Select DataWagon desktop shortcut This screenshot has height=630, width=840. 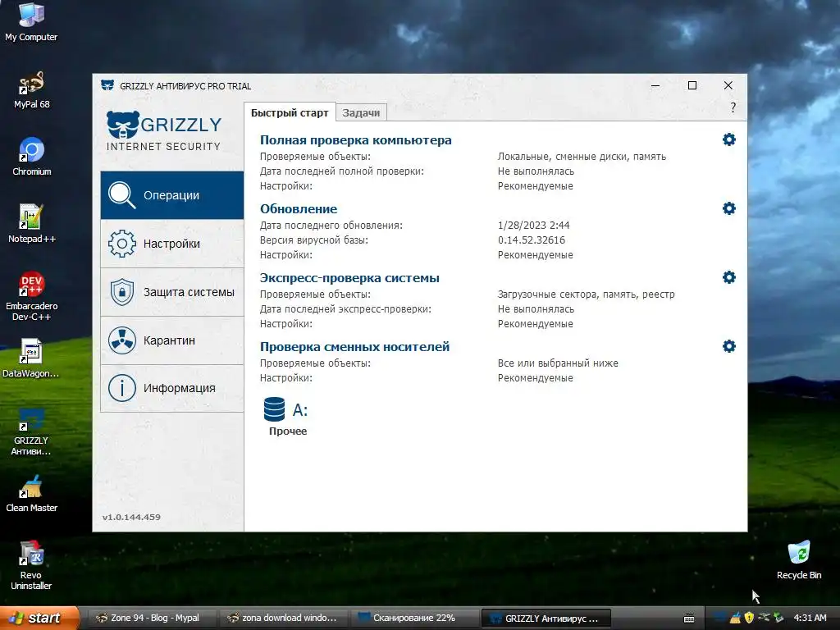31,358
